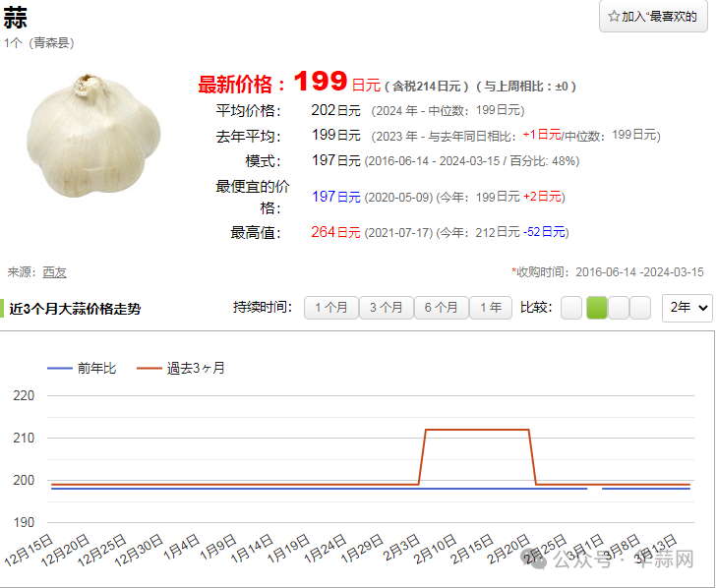Screen dimensions: 717x588
Task: Click the -52日元 difference text
Action: (x=544, y=232)
